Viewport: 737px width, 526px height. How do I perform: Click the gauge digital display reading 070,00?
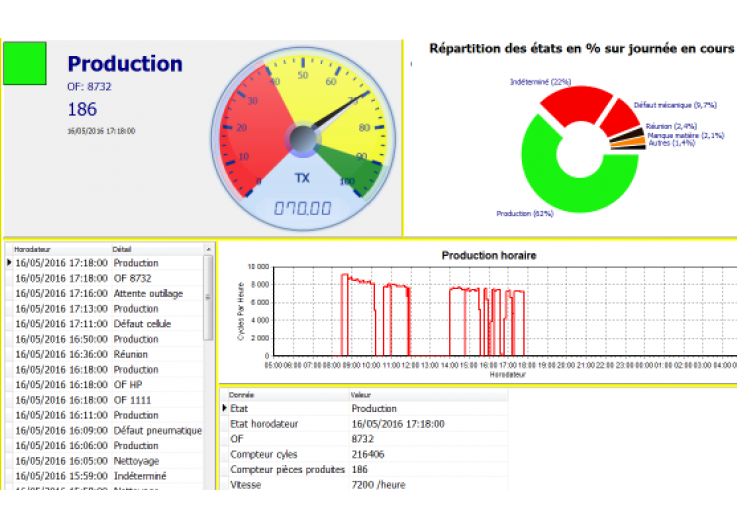[302, 208]
